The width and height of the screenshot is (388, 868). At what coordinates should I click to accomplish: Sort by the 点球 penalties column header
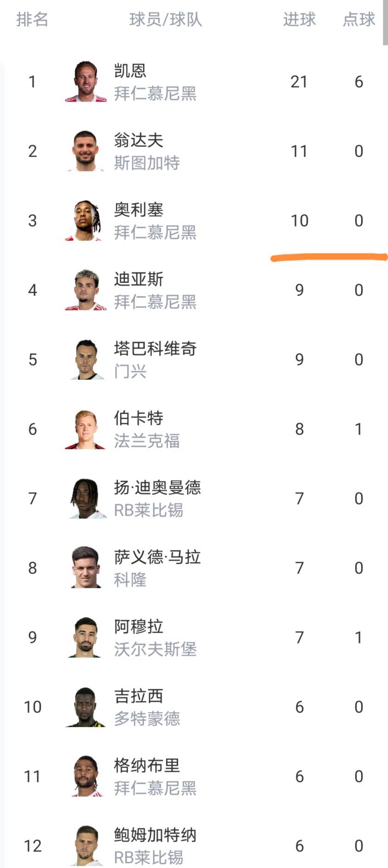(x=358, y=19)
